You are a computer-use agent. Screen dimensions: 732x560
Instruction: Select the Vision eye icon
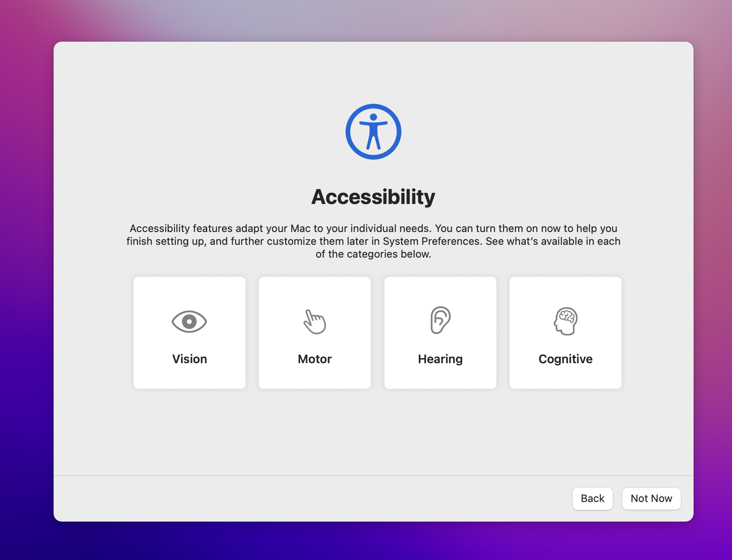(x=189, y=322)
